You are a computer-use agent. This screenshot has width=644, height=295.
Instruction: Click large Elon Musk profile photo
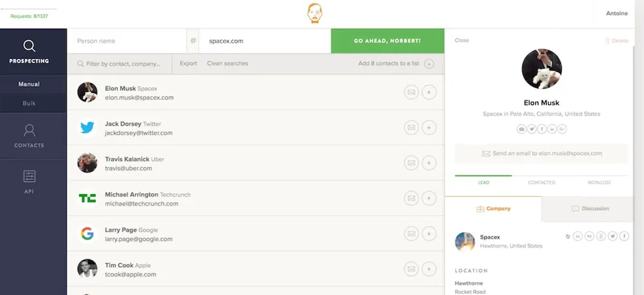(x=541, y=69)
